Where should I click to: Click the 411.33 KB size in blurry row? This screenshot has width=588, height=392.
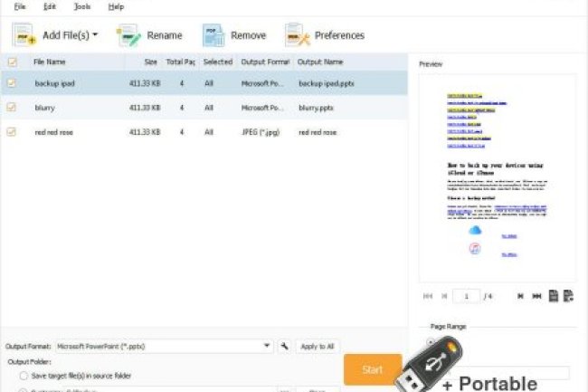[145, 108]
